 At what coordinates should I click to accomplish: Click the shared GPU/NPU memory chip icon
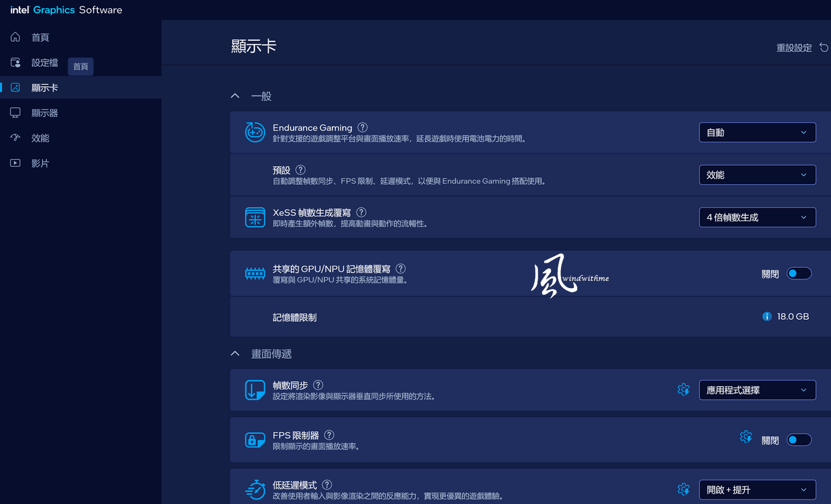[254, 274]
